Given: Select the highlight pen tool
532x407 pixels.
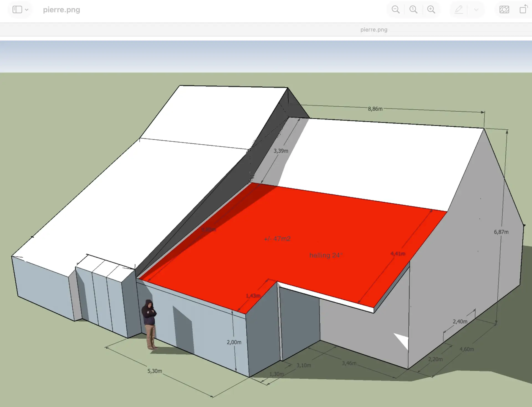Looking at the screenshot, I should 459,10.
